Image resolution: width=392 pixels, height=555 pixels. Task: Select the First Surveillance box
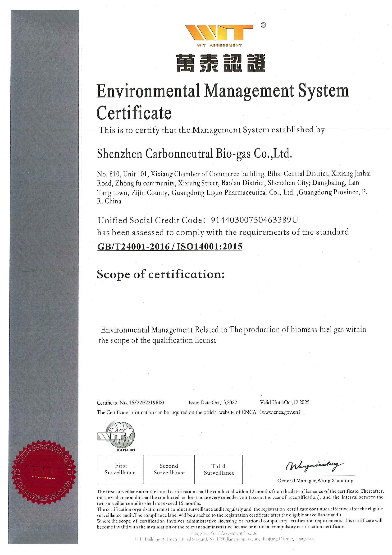[x=120, y=469]
